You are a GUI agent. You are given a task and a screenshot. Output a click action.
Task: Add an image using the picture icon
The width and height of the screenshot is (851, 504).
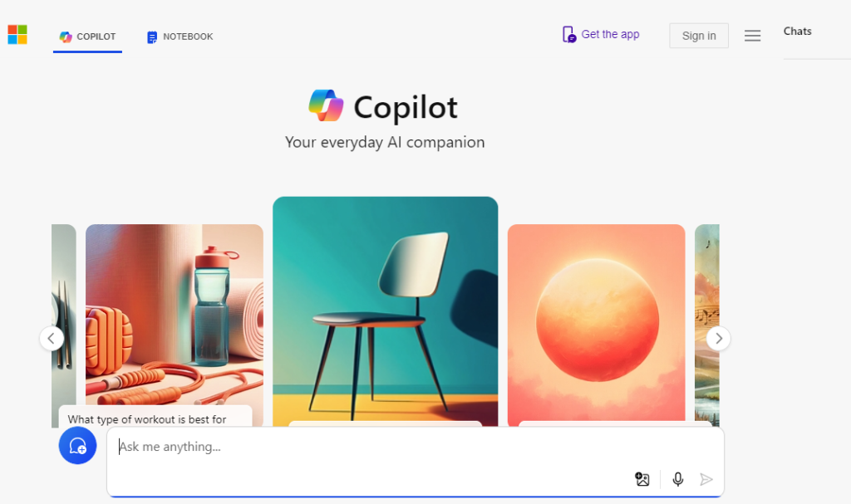642,479
